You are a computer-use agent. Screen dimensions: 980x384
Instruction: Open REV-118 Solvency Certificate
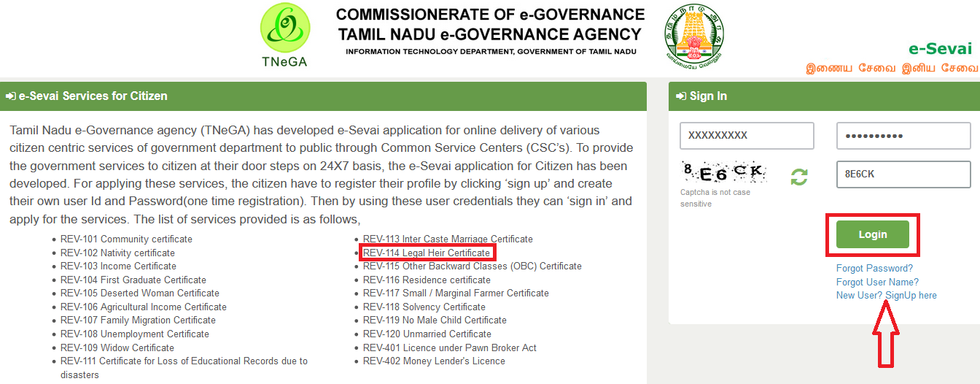[424, 307]
